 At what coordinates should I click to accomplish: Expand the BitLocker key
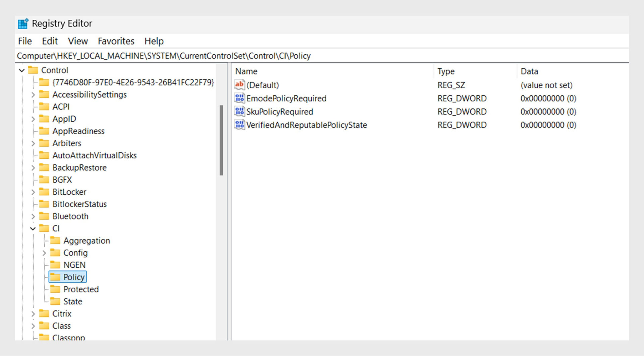[33, 192]
